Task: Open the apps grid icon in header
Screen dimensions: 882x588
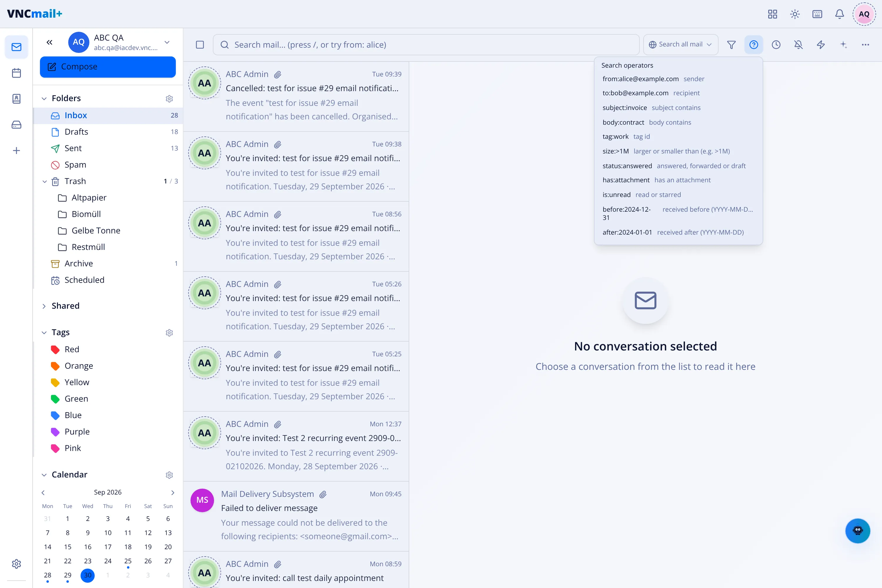Action: pos(773,14)
